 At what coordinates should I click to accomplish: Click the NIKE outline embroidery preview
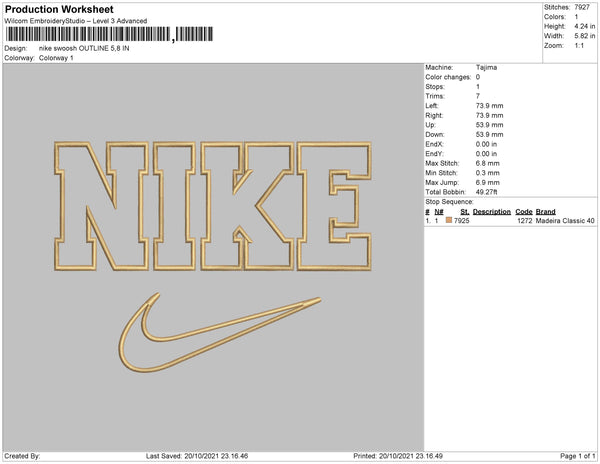pyautogui.click(x=213, y=206)
